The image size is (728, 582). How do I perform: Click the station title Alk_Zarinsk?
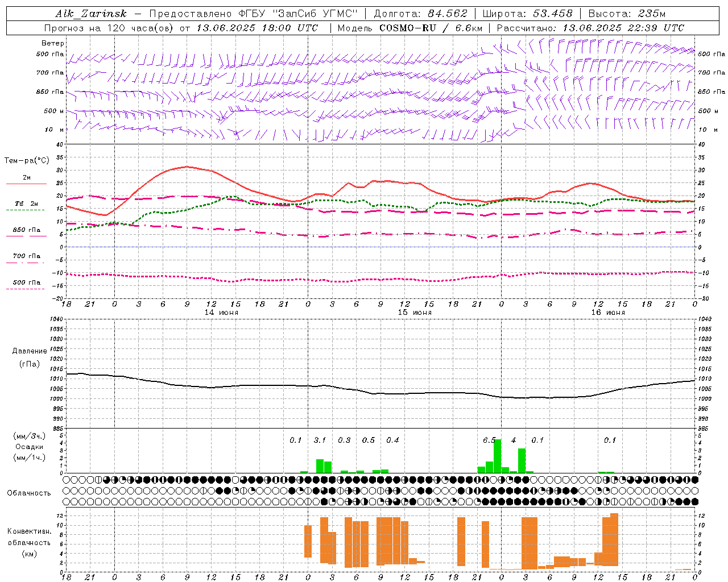tap(91, 14)
